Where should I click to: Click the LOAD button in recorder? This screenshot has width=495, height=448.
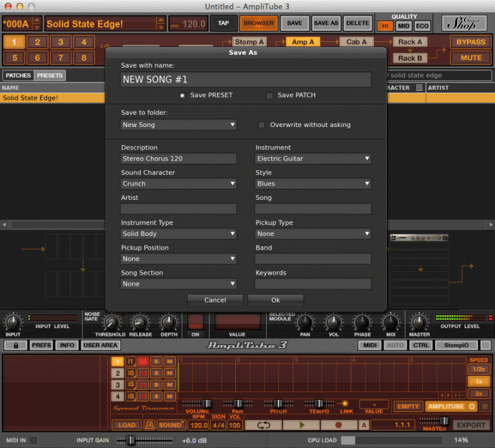(127, 425)
